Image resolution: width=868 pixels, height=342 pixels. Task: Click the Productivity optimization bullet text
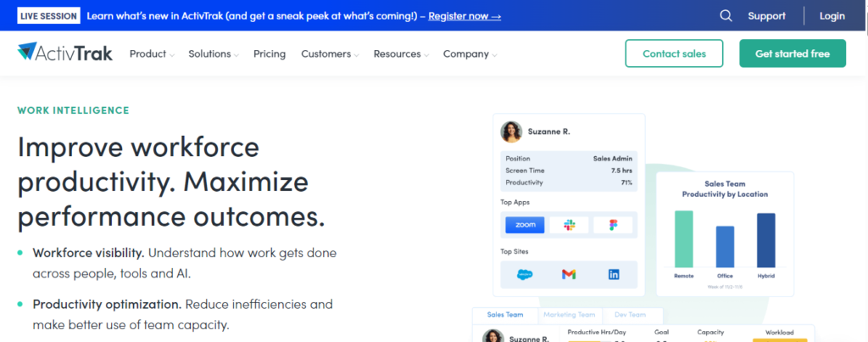[x=183, y=314]
